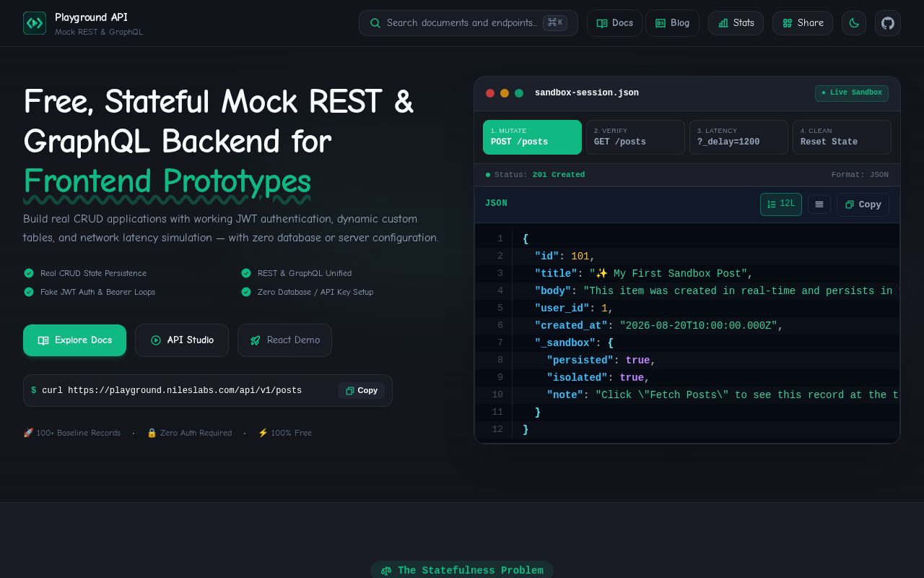
Task: Click the "100% Free" text
Action: click(x=285, y=433)
